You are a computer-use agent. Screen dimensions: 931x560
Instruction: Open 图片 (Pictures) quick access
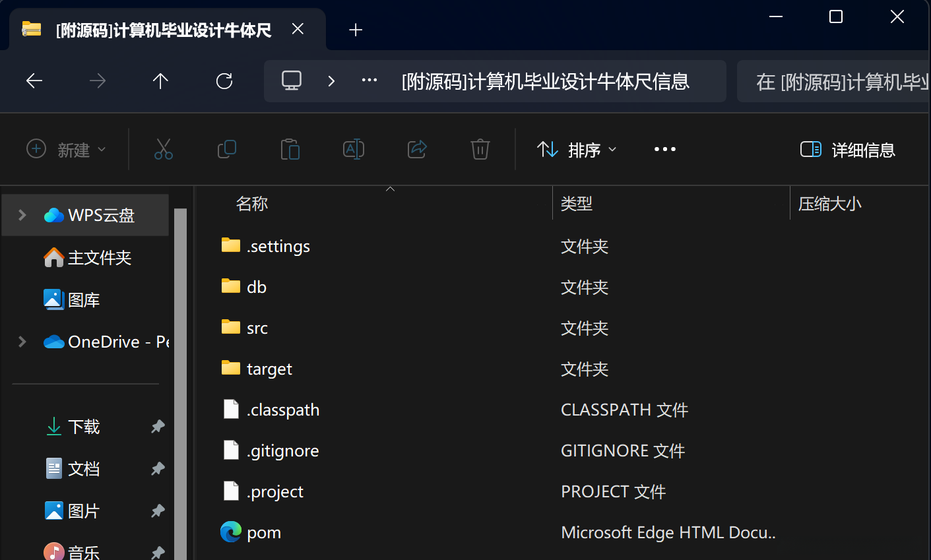(73, 511)
